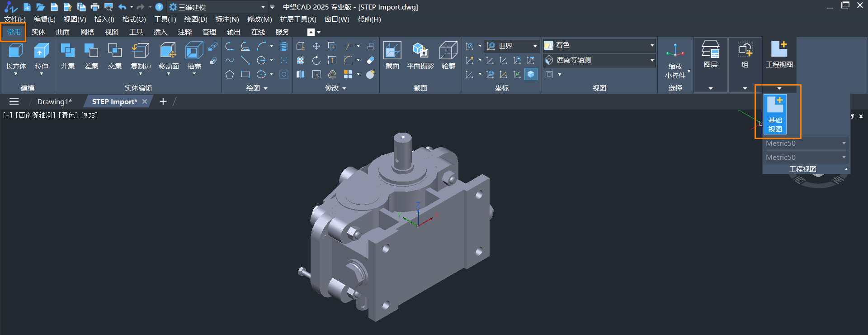Click the 基础视图 (Base View) button
This screenshot has width=868, height=335.
click(775, 114)
